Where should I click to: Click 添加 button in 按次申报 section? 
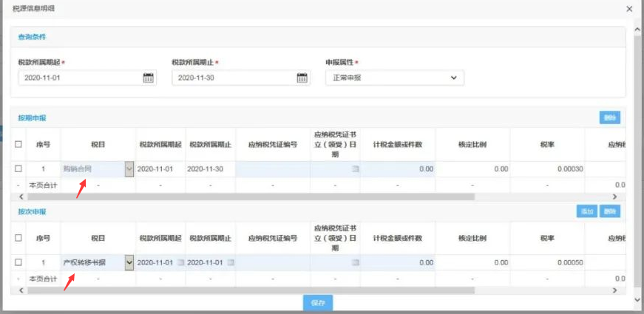tap(587, 211)
